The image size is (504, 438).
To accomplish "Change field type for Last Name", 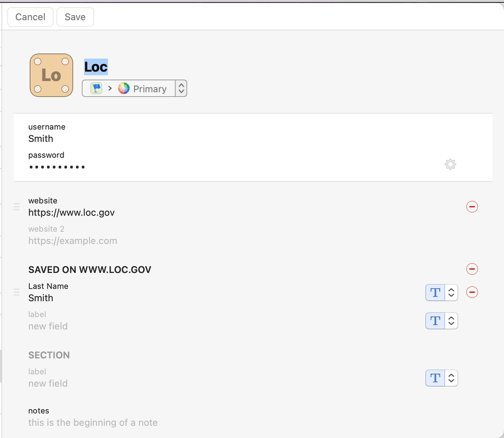I will click(x=441, y=293).
